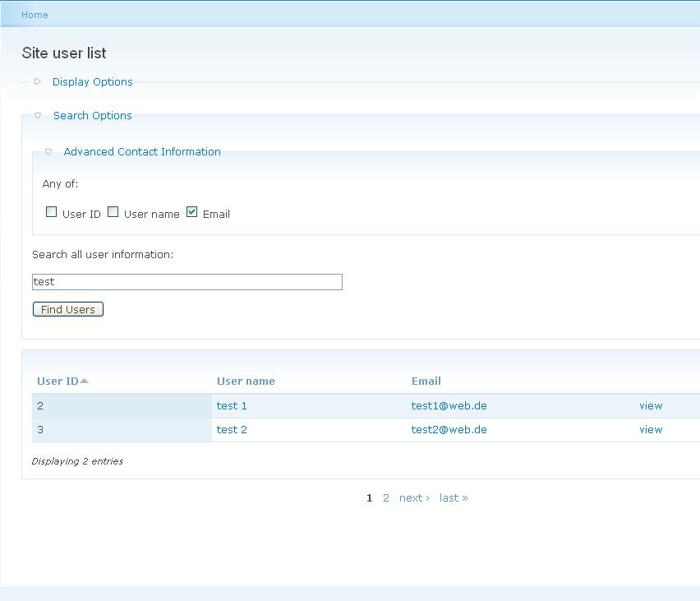
Task: Uncheck the Email checkbox
Action: point(192,212)
